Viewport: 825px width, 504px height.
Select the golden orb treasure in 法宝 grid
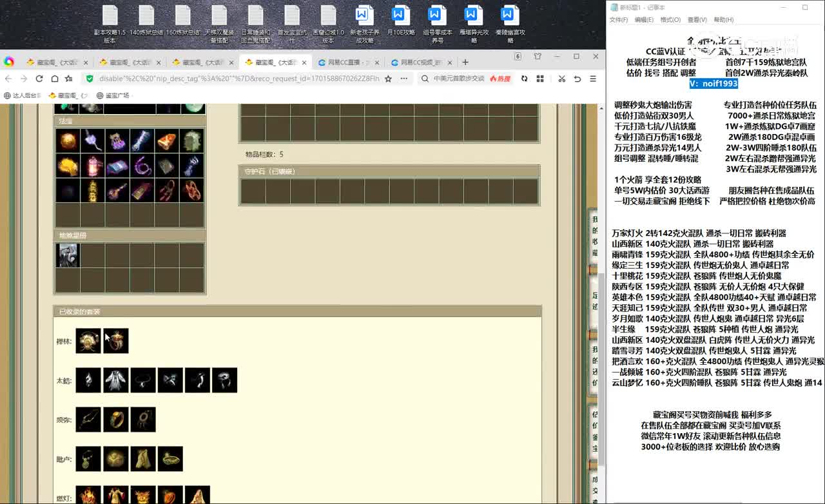pos(67,141)
